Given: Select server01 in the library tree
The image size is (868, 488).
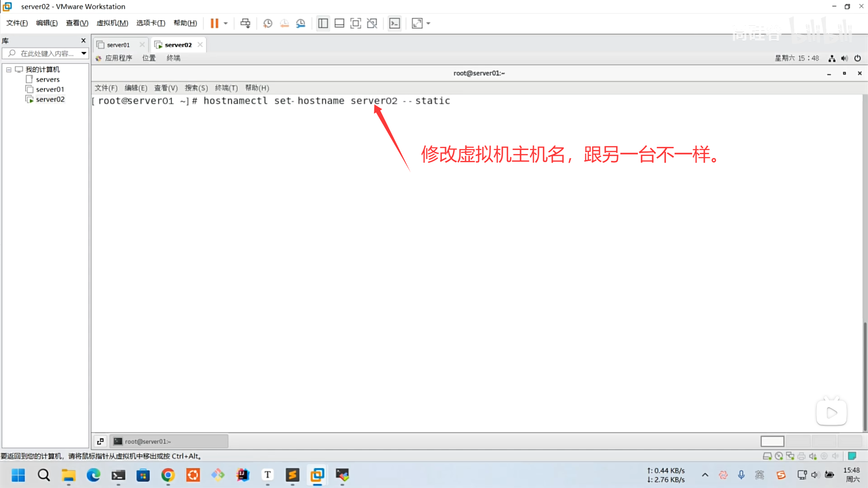Looking at the screenshot, I should click(50, 89).
